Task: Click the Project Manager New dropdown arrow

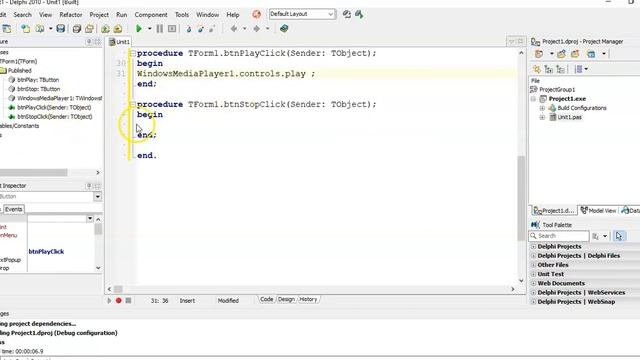Action: pyautogui.click(x=551, y=54)
